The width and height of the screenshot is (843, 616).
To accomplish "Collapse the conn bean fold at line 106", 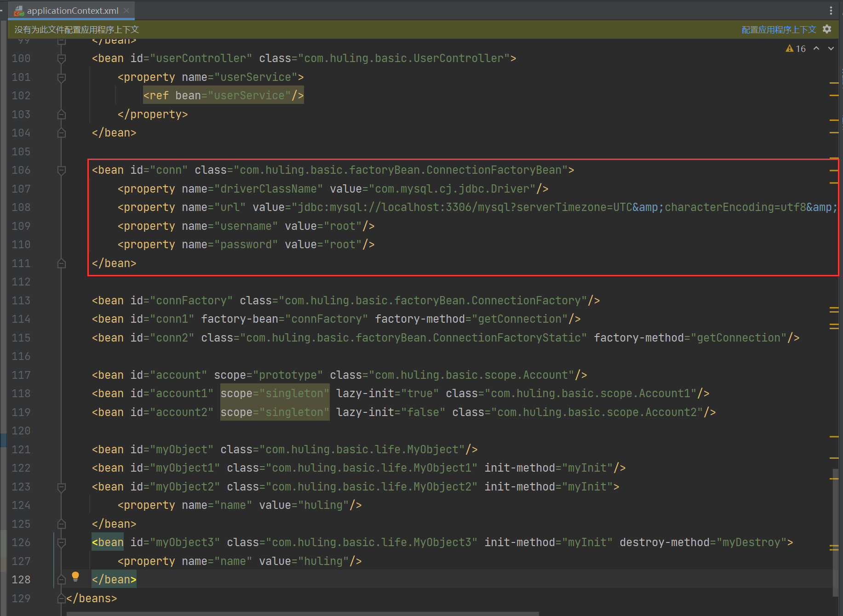I will (61, 170).
